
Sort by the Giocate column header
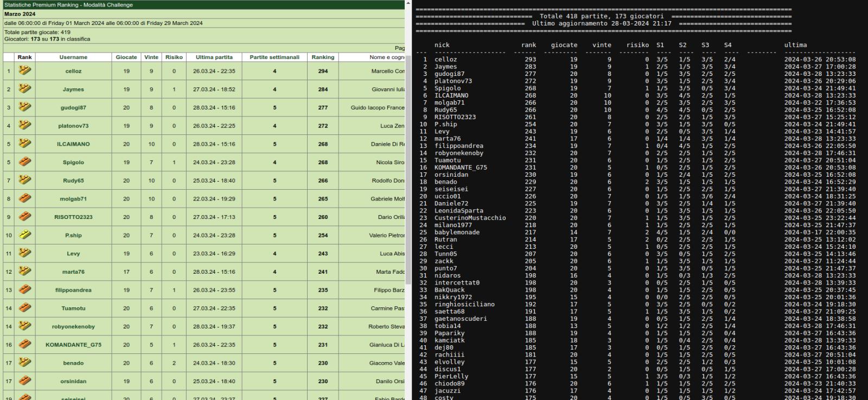126,57
